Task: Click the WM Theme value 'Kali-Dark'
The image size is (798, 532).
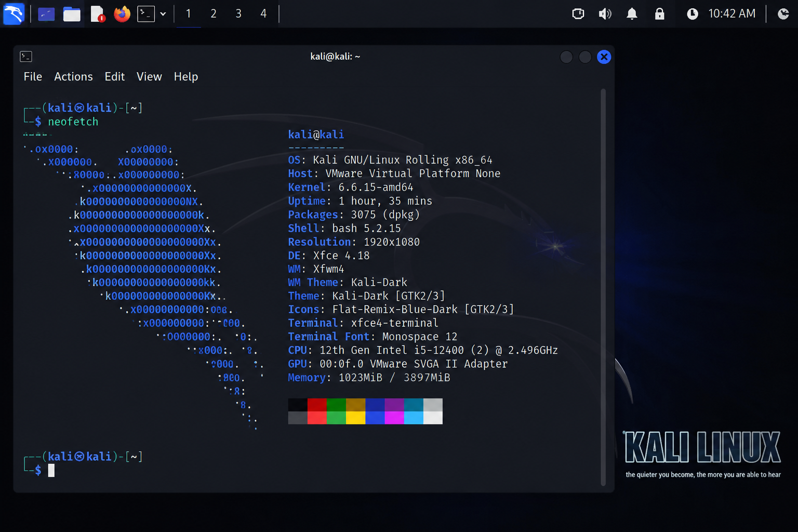Action: (379, 283)
